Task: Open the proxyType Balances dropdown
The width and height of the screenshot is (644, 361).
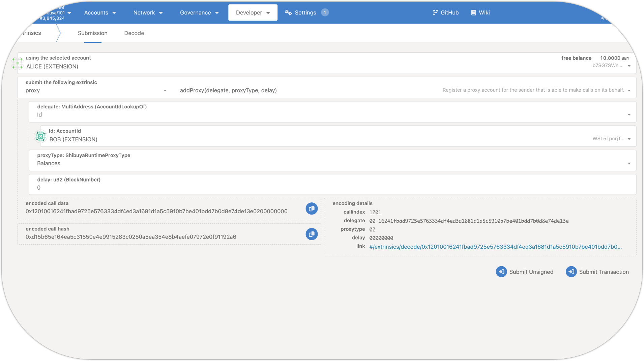Action: point(332,163)
